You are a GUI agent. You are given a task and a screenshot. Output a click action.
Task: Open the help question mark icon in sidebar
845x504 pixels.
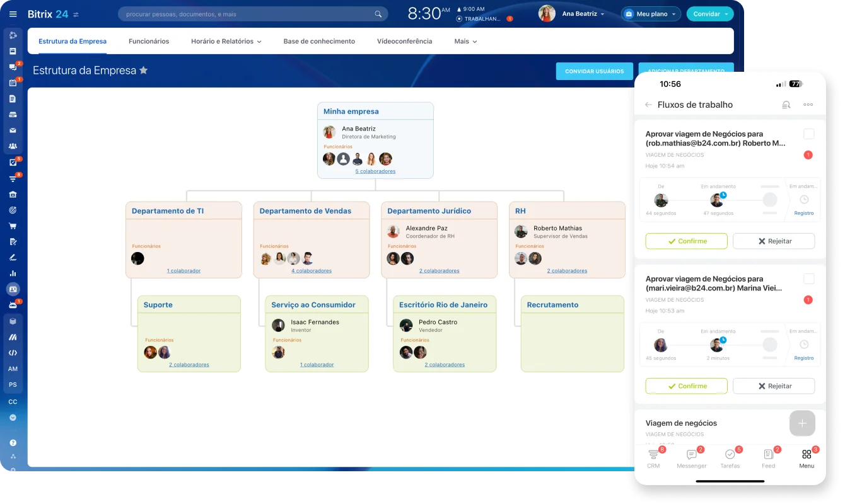(13, 443)
